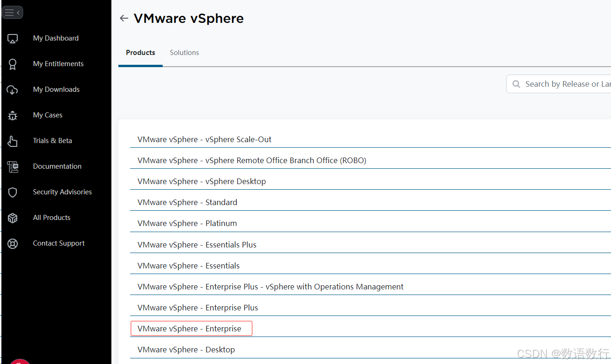Viewport: 611px width, 364px height.
Task: Select Contact Support in sidebar
Action: pyautogui.click(x=59, y=243)
